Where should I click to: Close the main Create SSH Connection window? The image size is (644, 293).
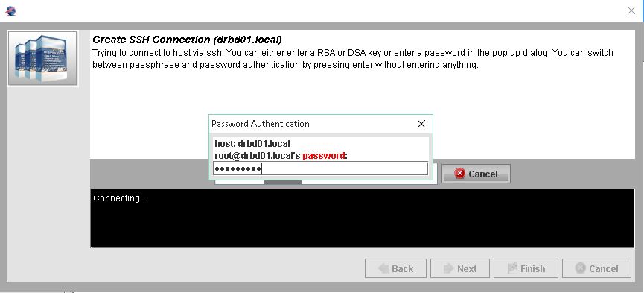tap(631, 10)
